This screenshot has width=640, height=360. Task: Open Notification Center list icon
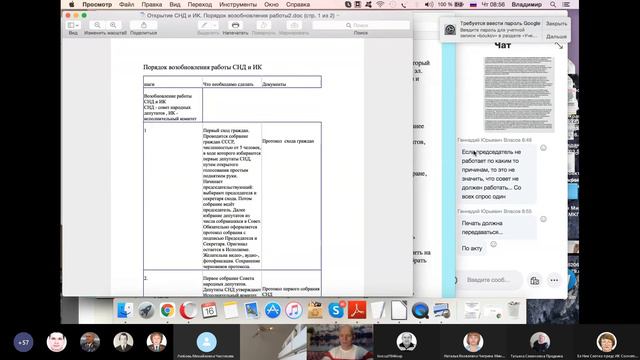(567, 4)
